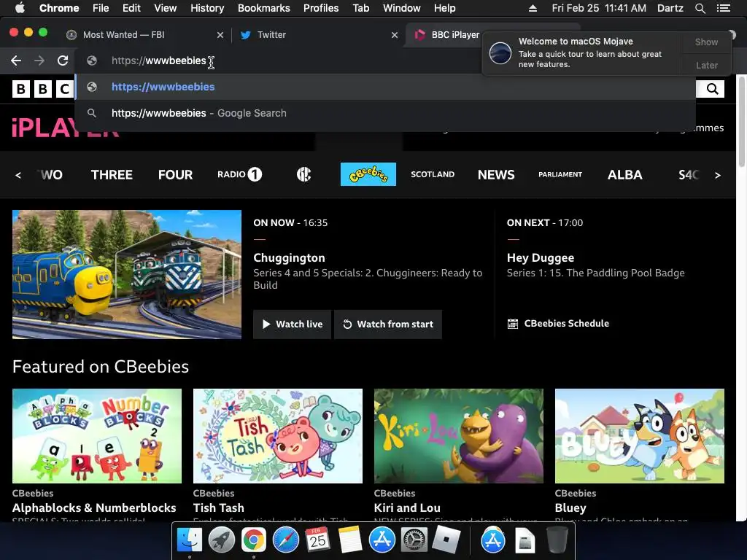Select the CBeebies channel logo
Screen dimensions: 747x560
tap(368, 174)
